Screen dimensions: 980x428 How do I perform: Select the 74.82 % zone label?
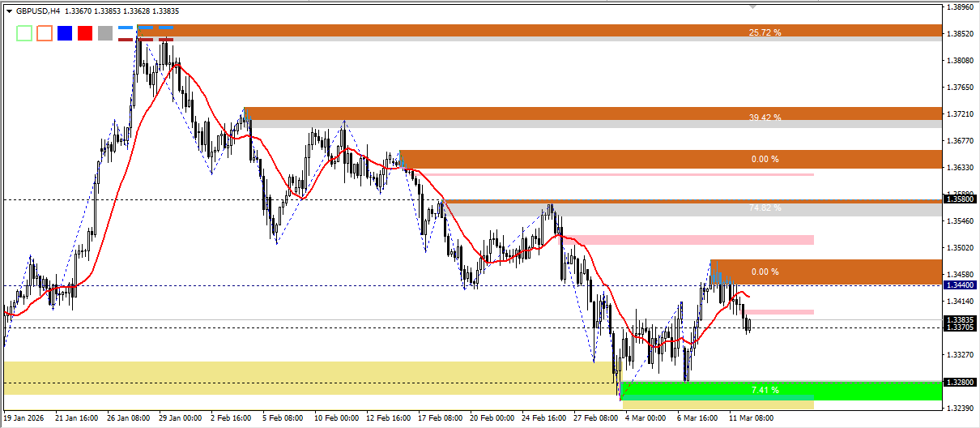[765, 208]
